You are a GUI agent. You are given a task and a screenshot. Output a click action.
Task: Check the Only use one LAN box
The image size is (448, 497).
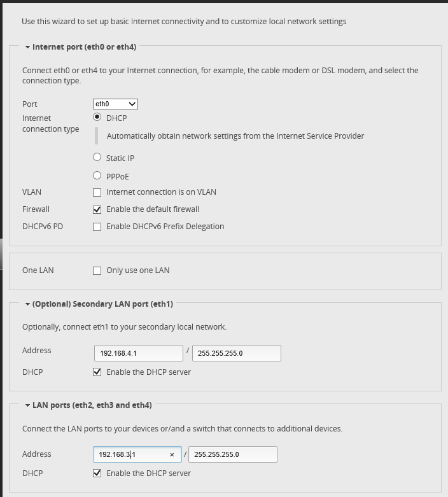click(x=97, y=270)
